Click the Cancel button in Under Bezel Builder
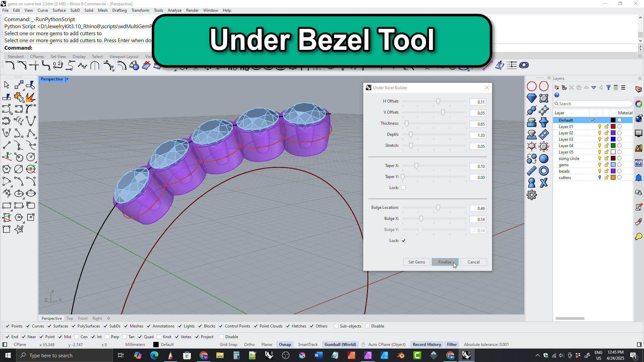Image resolution: width=644 pixels, height=362 pixels. pyautogui.click(x=473, y=262)
